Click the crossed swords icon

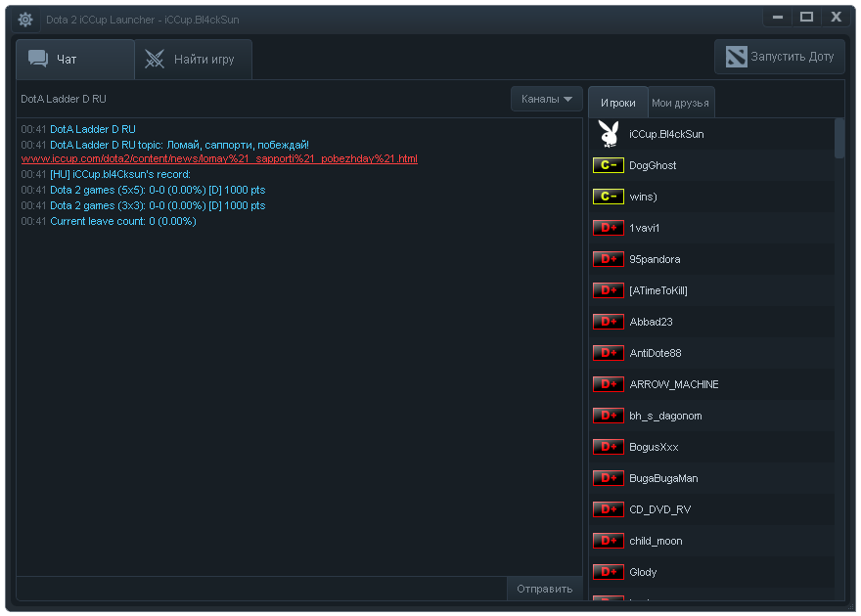(x=155, y=59)
